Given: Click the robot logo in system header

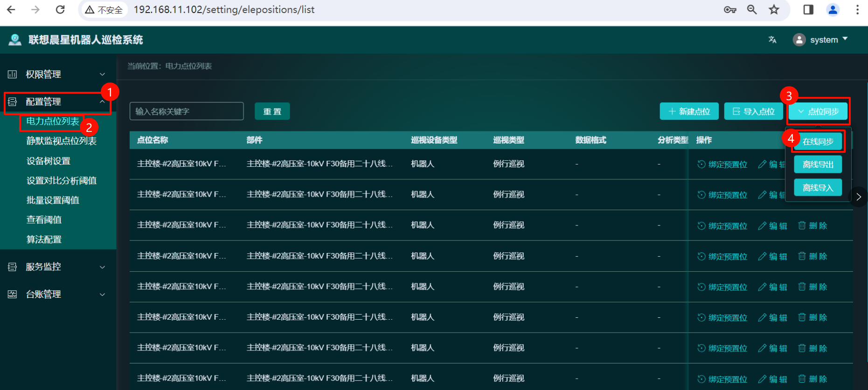Looking at the screenshot, I should 15,40.
